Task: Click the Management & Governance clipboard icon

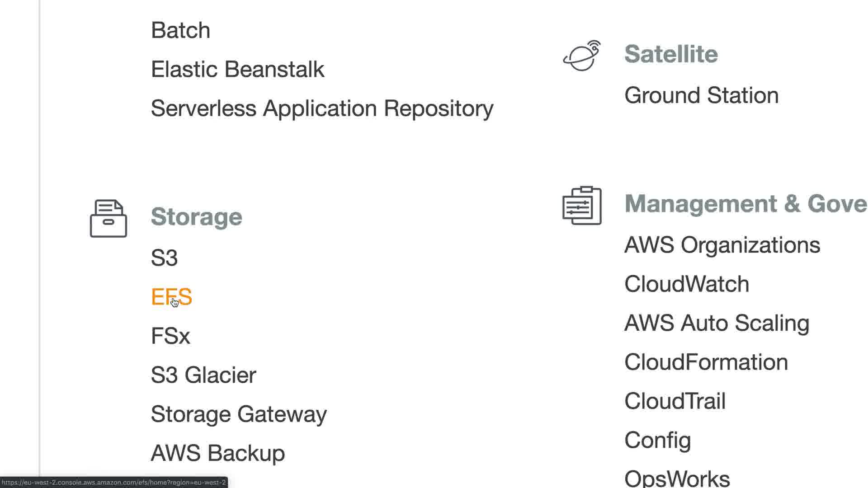Action: (582, 205)
